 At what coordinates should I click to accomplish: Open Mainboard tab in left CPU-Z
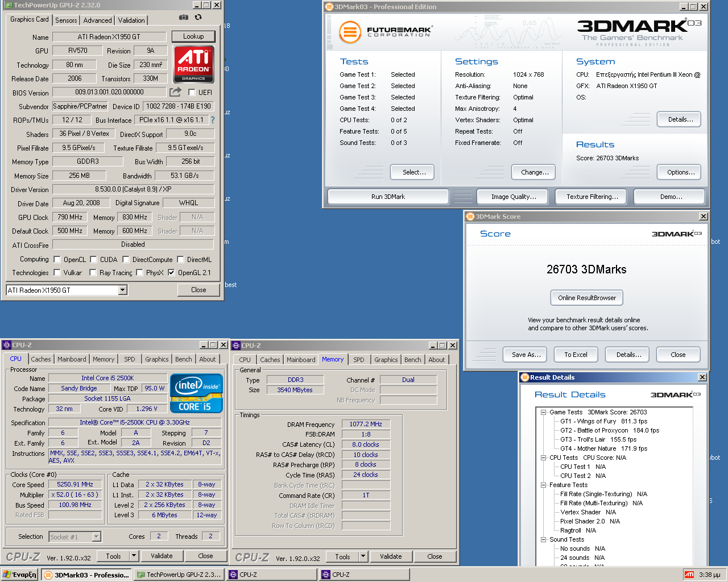coord(72,359)
